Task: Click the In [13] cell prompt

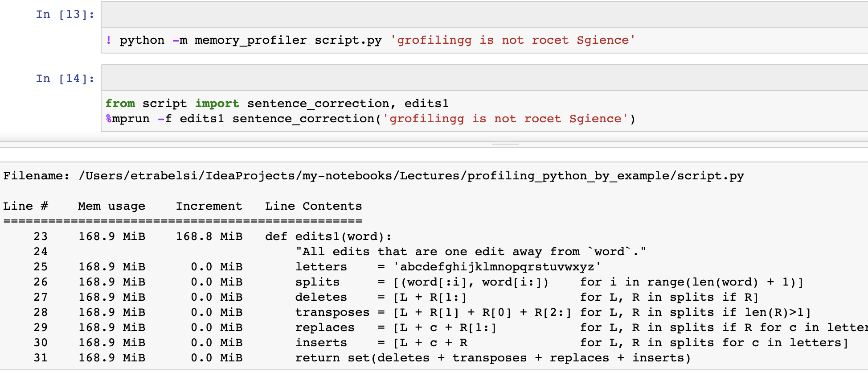Action: click(x=65, y=14)
